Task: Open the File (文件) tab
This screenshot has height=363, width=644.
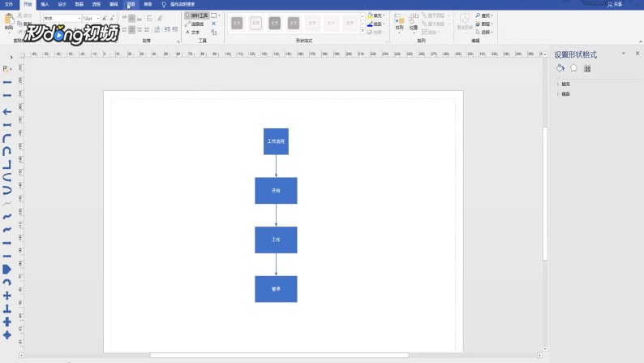Action: (9, 4)
